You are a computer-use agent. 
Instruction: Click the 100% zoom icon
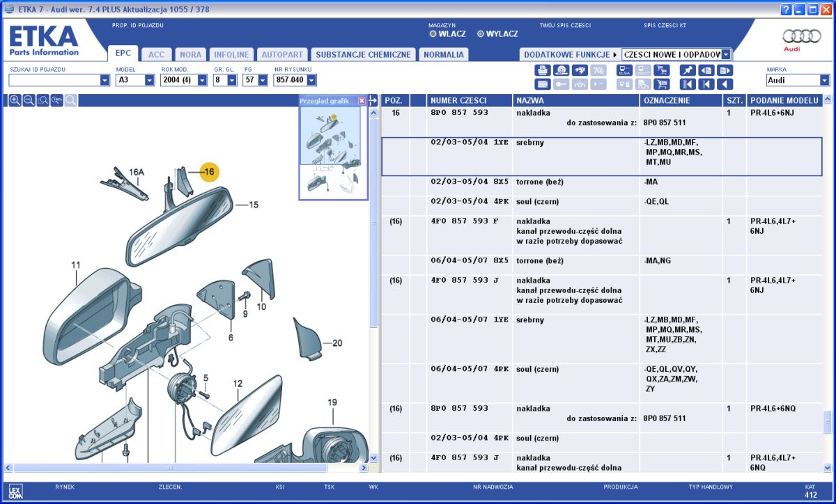tap(56, 100)
